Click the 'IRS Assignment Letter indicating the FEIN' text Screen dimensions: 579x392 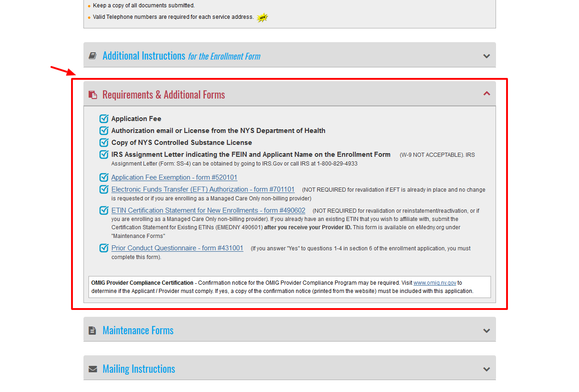(251, 155)
